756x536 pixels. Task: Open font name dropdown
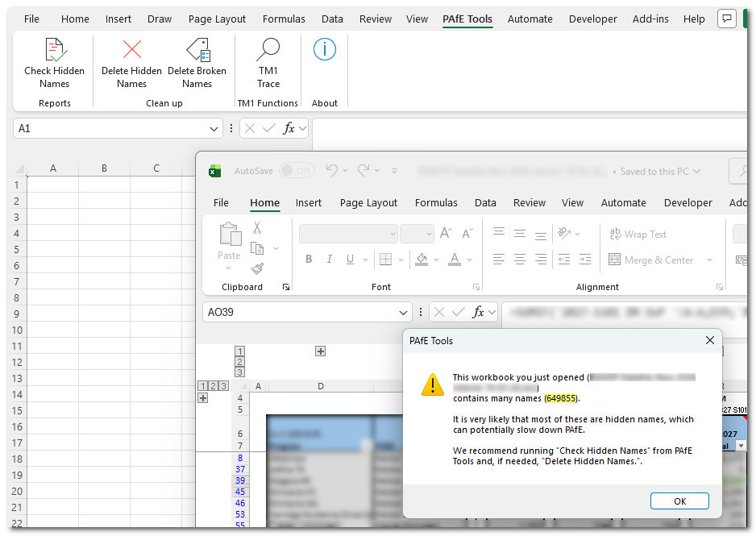(x=393, y=234)
